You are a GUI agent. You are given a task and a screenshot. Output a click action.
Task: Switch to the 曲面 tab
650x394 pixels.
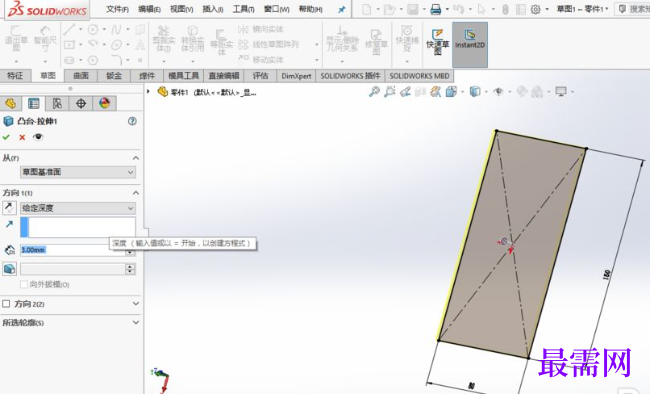tap(81, 76)
